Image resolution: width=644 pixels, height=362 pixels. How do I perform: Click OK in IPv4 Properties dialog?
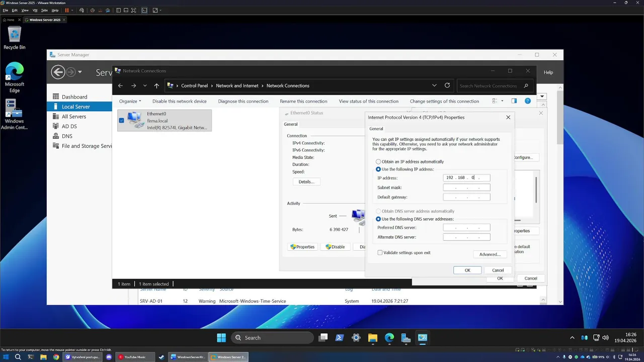coord(467,270)
